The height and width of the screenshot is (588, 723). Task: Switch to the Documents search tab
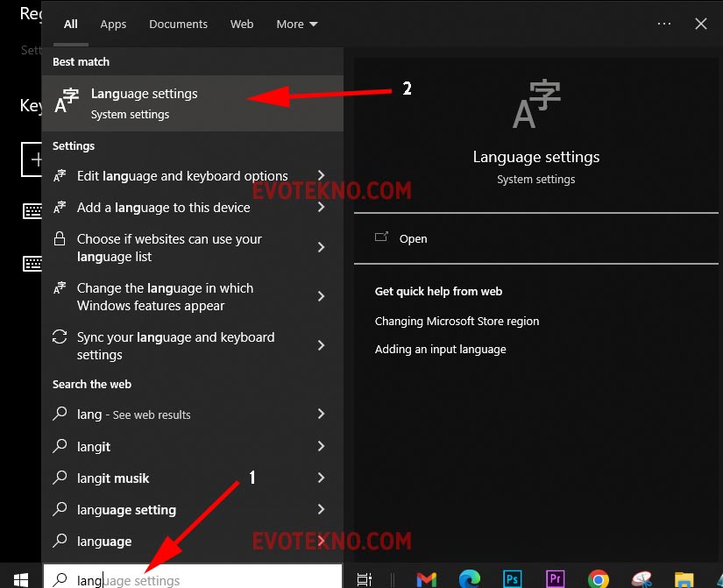[x=178, y=25]
